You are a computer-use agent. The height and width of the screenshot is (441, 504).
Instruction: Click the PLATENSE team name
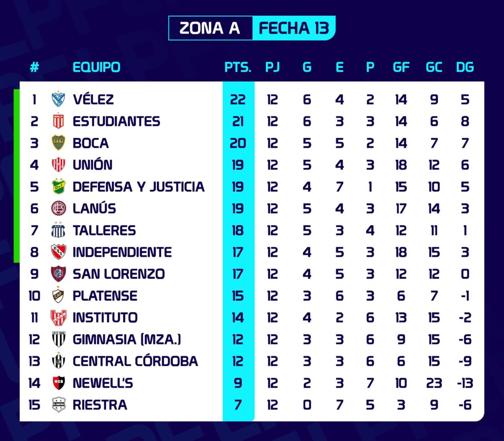pyautogui.click(x=105, y=296)
